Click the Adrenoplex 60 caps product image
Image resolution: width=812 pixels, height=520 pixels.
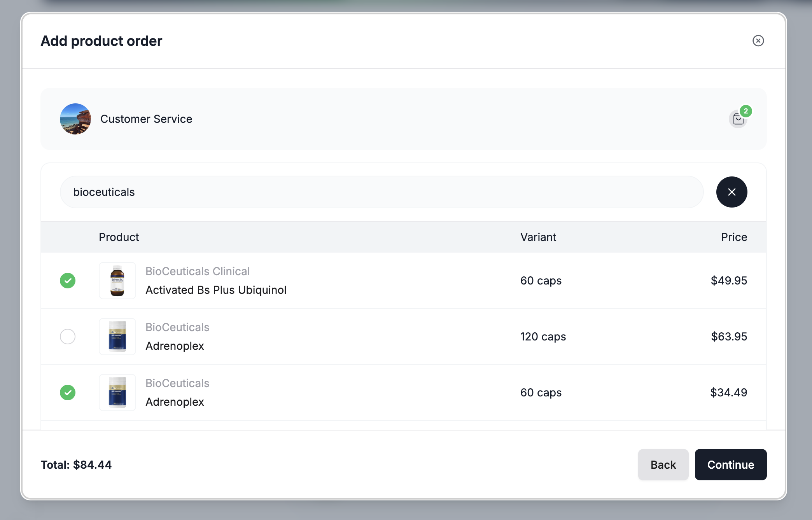[x=117, y=393]
